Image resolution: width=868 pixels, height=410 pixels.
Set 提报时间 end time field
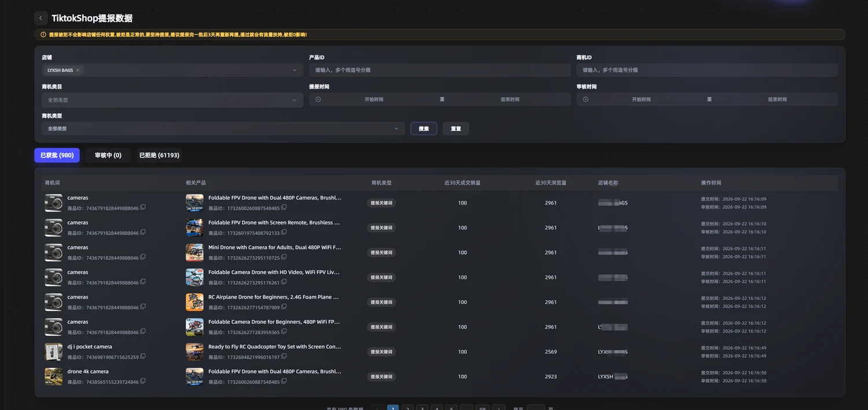tap(510, 99)
